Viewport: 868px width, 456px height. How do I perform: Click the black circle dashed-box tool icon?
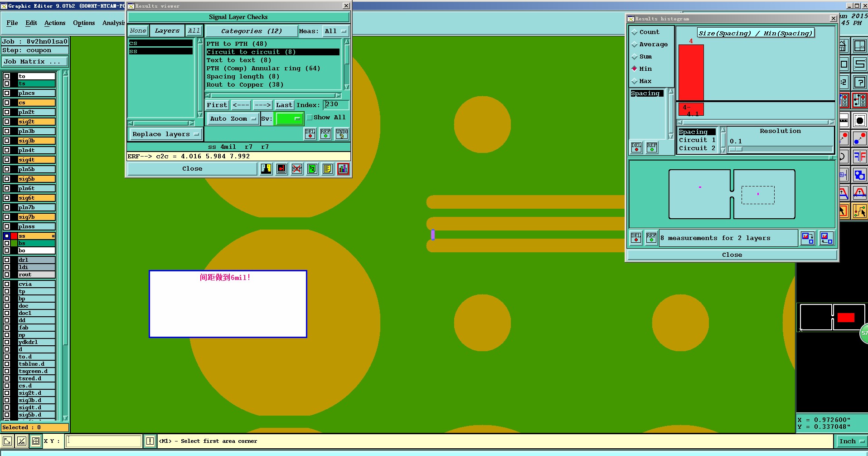(859, 121)
